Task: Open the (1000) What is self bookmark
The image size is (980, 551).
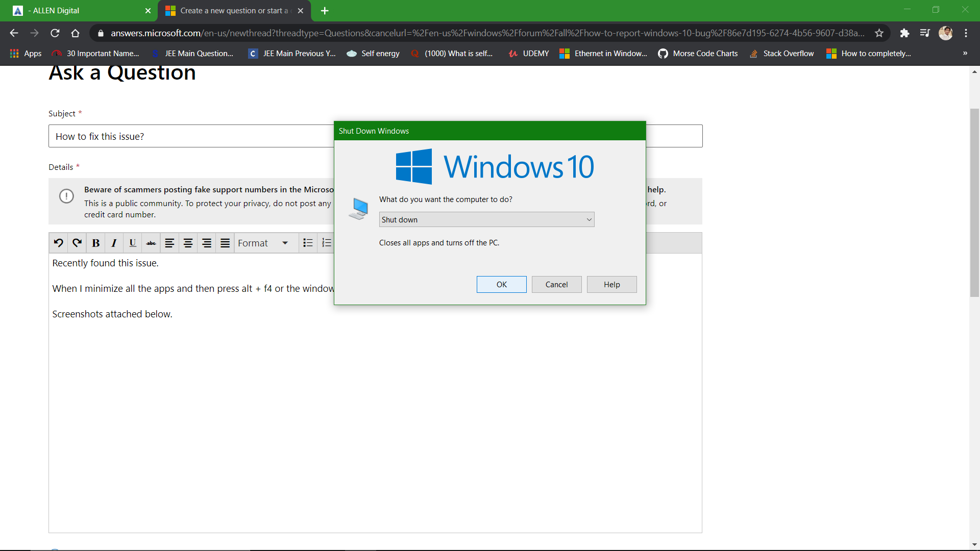Action: 452,53
